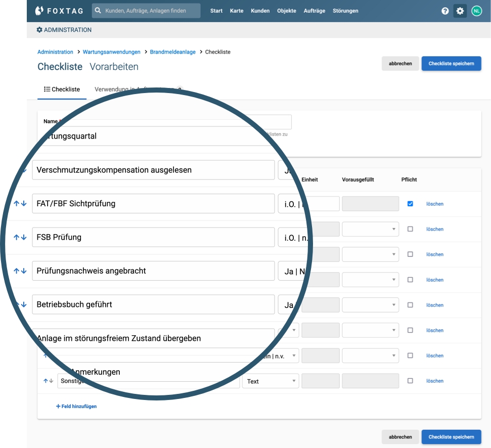491x448 pixels.
Task: Click top Checkliste speichern button
Action: coord(451,64)
